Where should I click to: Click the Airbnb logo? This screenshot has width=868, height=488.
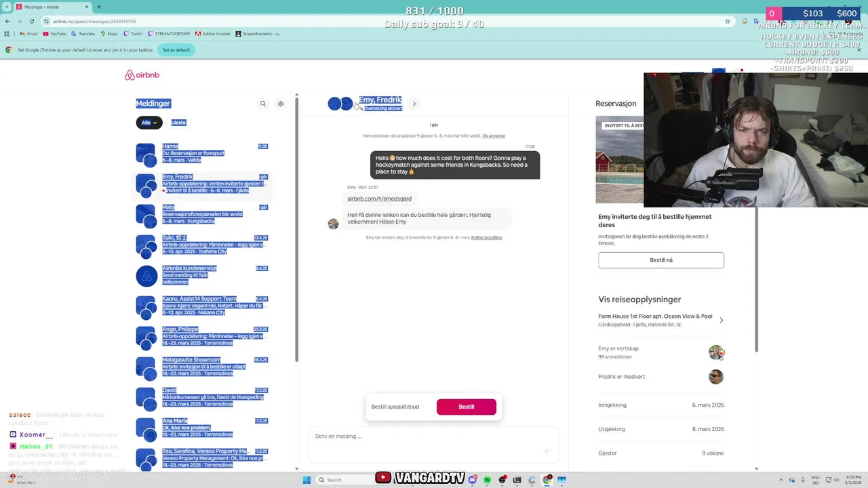[142, 75]
